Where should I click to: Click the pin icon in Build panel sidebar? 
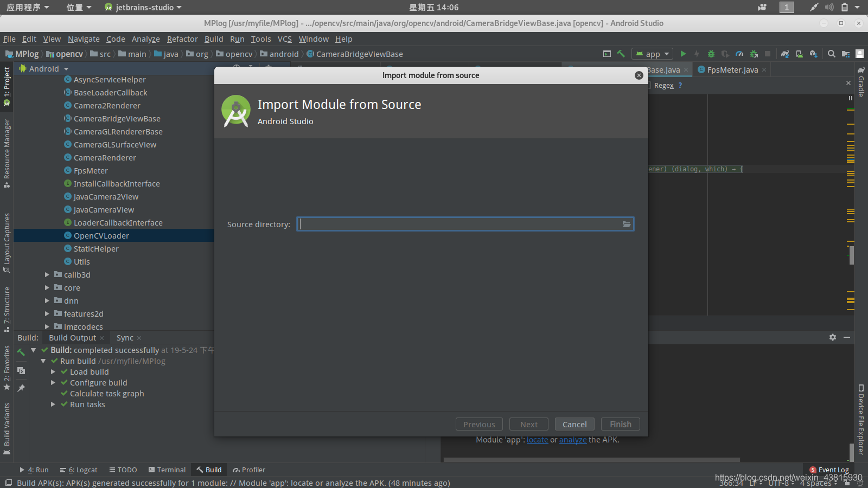(x=21, y=388)
